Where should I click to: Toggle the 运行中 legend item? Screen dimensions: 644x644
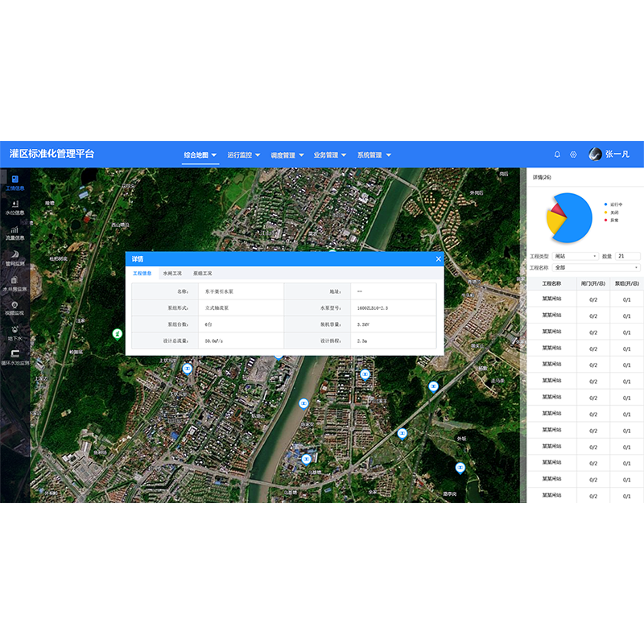click(616, 204)
